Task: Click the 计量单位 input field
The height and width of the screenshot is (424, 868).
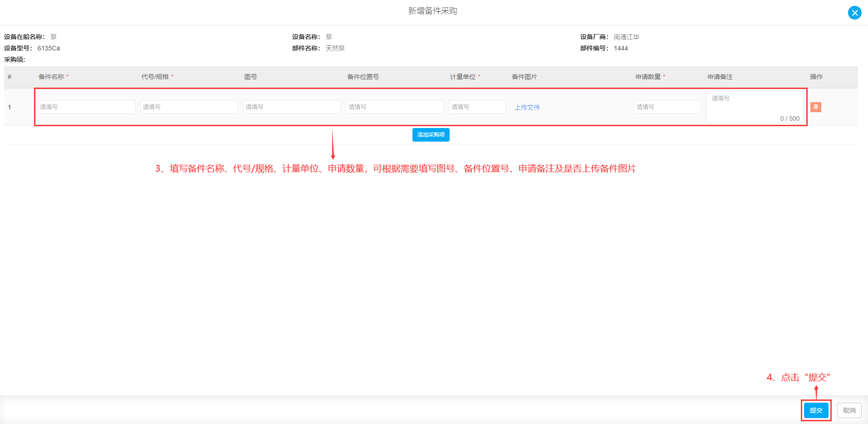Action: pyautogui.click(x=477, y=107)
